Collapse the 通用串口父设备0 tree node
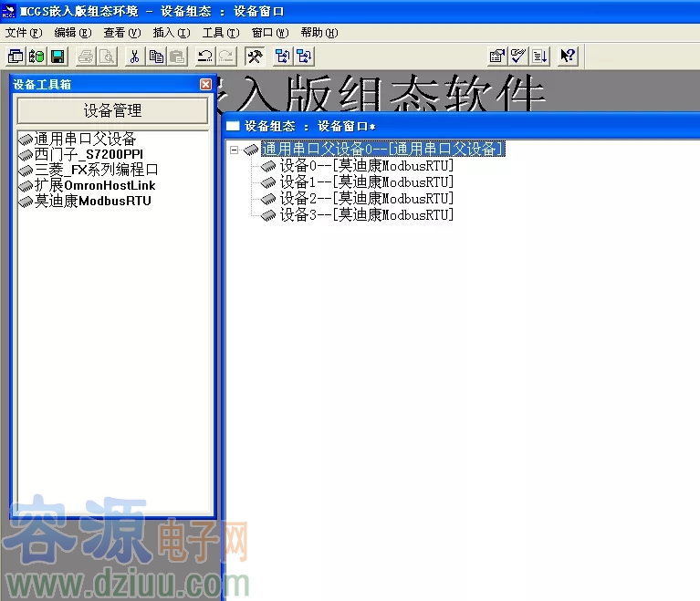The height and width of the screenshot is (601, 700). (x=235, y=150)
